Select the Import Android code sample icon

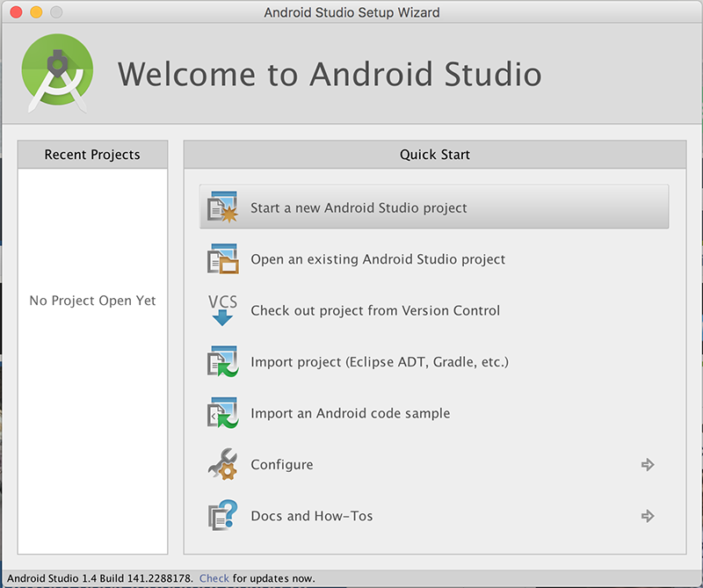[x=222, y=413]
